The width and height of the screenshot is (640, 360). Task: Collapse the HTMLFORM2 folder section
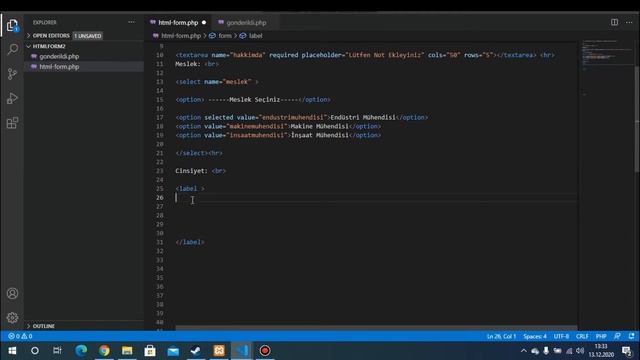pyautogui.click(x=49, y=46)
